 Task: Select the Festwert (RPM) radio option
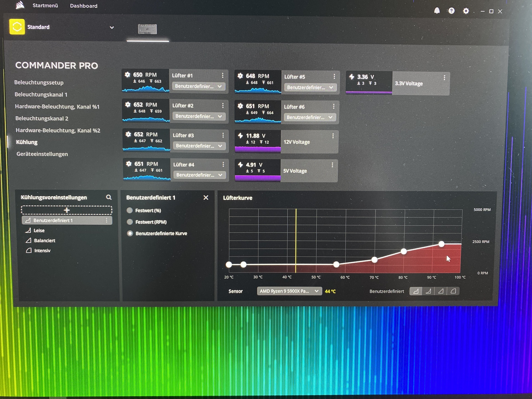coord(130,222)
